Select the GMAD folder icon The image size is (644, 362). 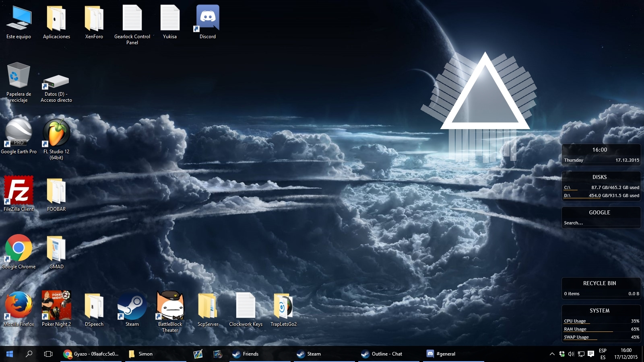pyautogui.click(x=56, y=248)
